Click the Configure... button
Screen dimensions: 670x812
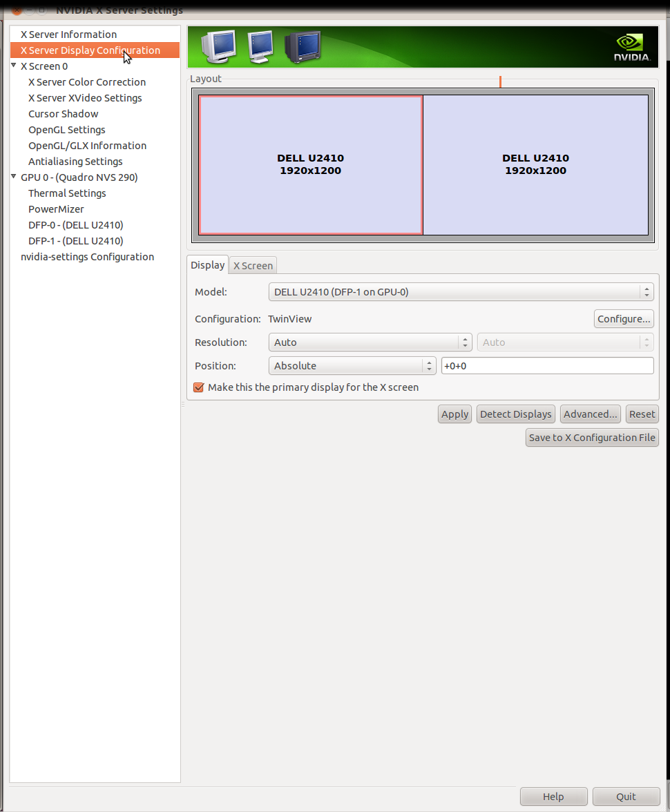tap(624, 319)
